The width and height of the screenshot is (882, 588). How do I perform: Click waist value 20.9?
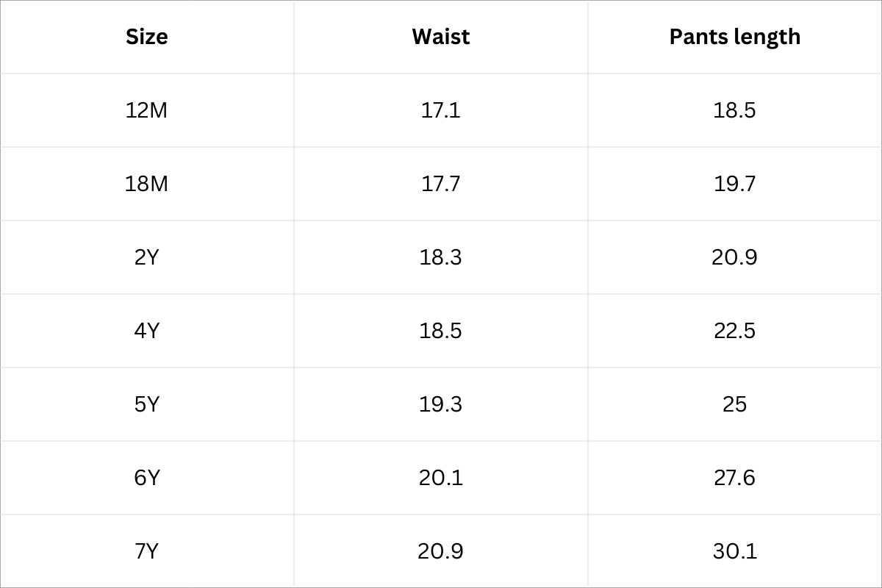(441, 551)
